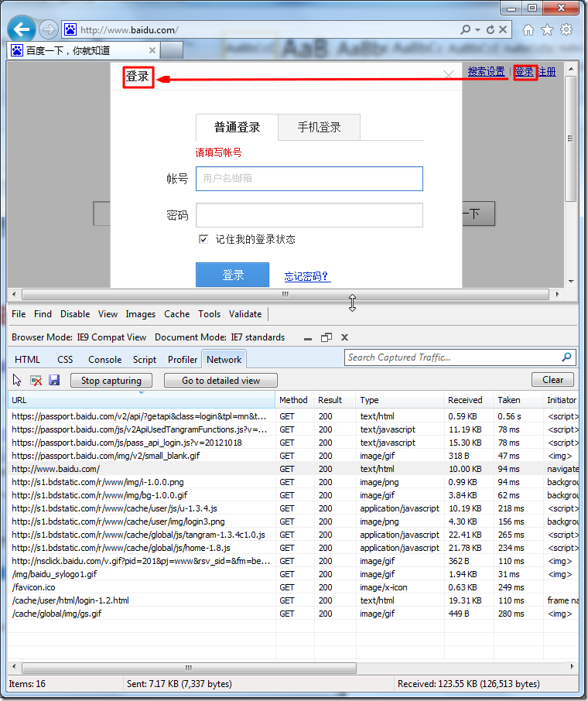Select element by click arrow tool
588x701 pixels.
[16, 381]
